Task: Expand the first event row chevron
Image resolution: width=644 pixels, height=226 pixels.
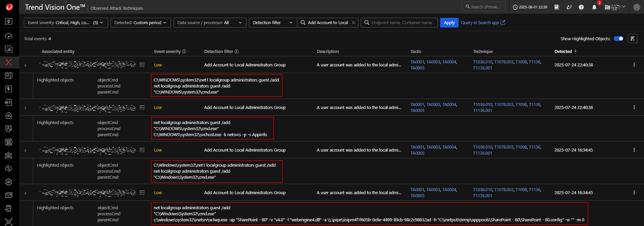Action: 25,65
